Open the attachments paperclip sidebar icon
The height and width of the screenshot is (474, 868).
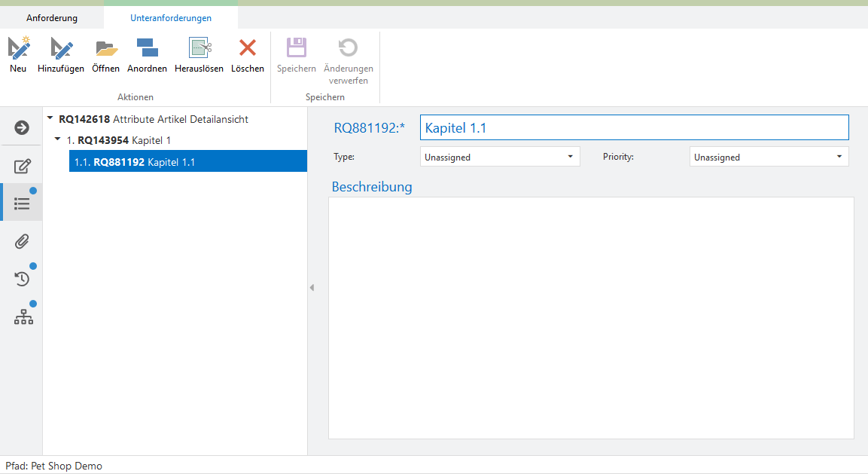22,241
